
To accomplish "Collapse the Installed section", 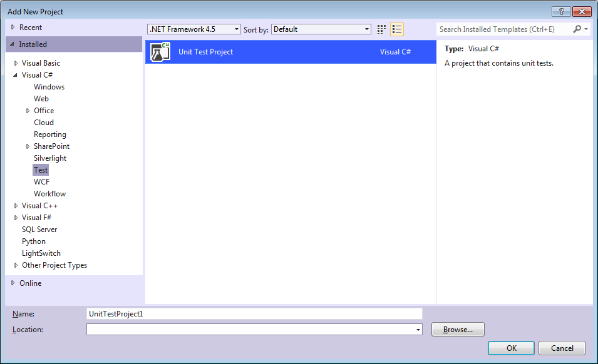I will [12, 44].
